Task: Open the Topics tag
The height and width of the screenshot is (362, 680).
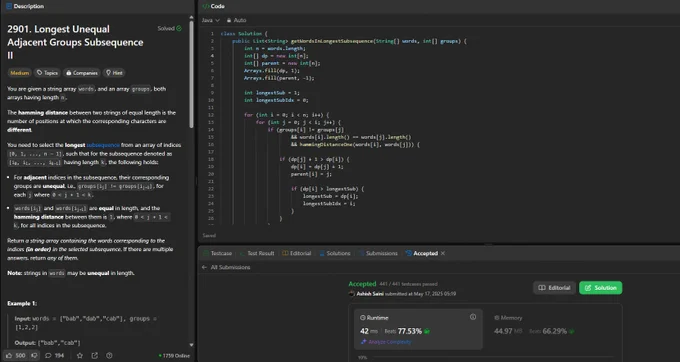Action: [47, 73]
